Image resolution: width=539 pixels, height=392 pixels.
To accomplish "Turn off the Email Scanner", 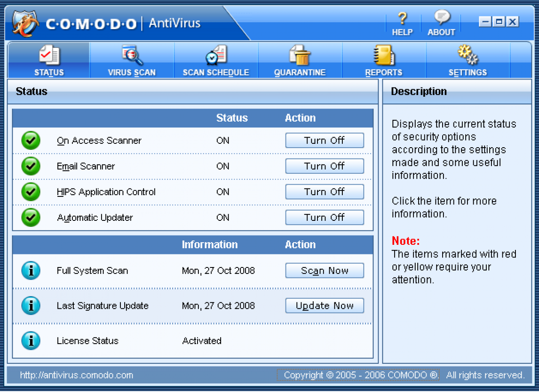I will point(325,166).
